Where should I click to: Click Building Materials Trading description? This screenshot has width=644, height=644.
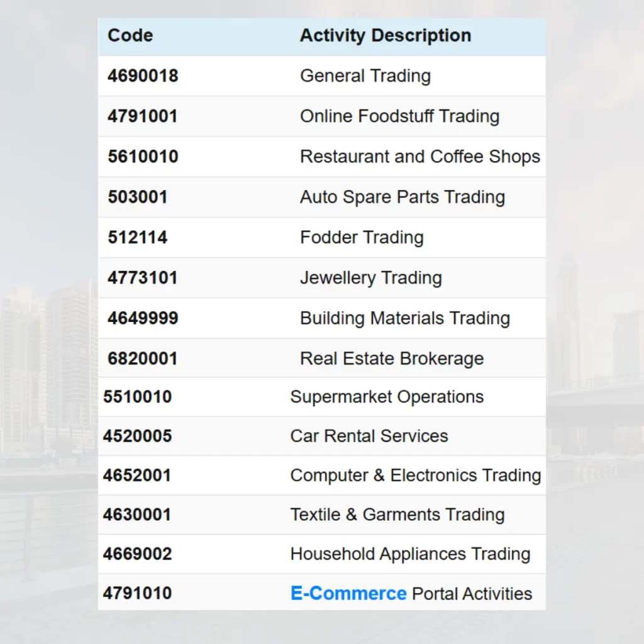[404, 318]
